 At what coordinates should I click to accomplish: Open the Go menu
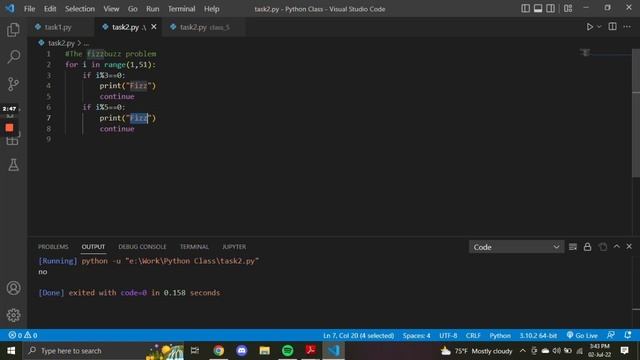pos(133,9)
